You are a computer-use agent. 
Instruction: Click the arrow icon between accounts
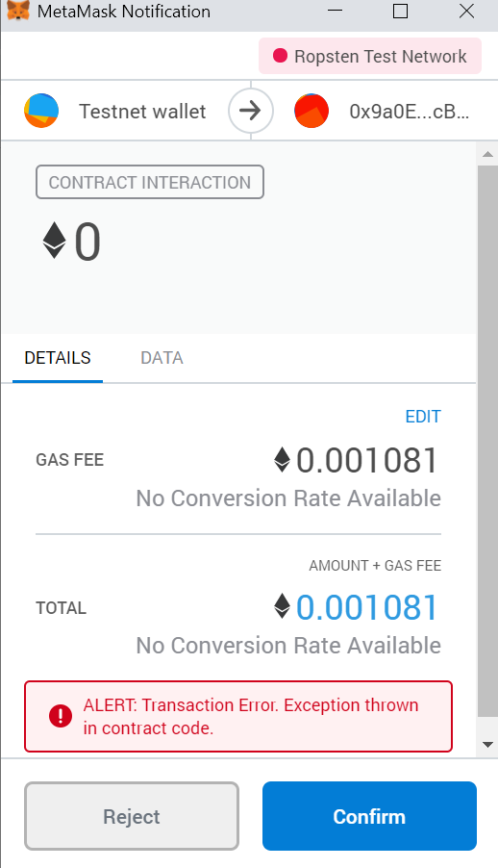[251, 111]
